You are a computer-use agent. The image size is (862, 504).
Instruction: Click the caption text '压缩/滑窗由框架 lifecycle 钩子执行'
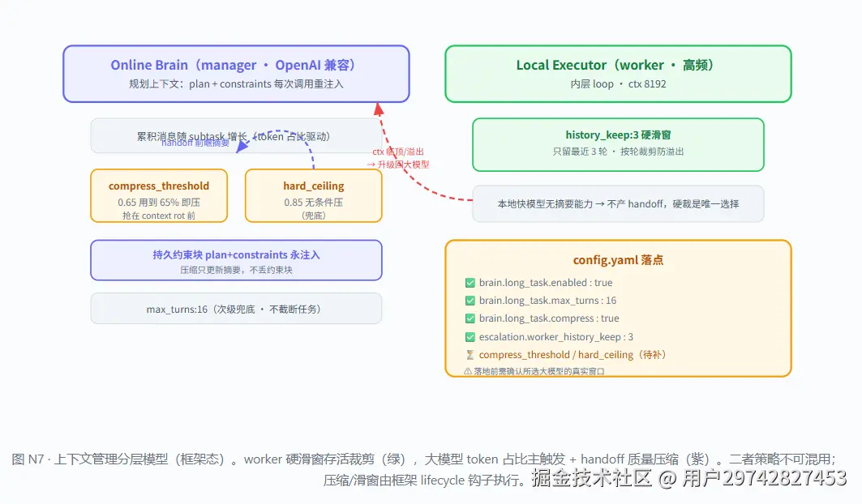[421, 481]
